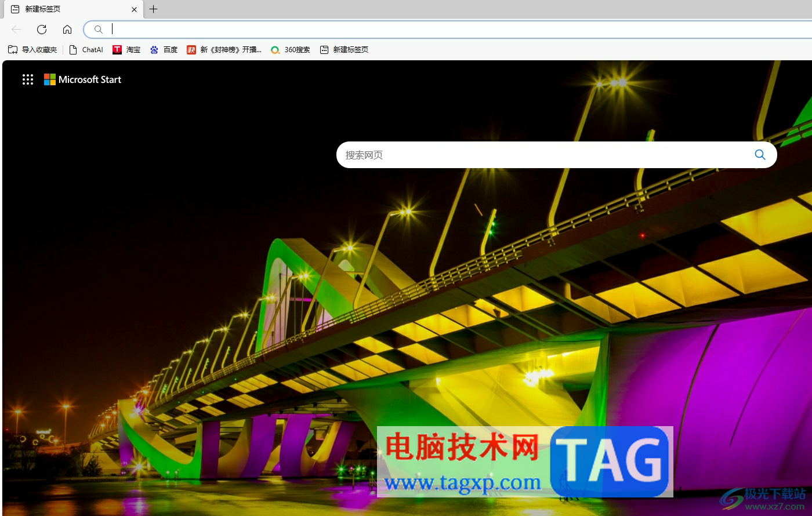Click the address bar search magnifier icon
Screen dimensions: 812x516
point(99,30)
